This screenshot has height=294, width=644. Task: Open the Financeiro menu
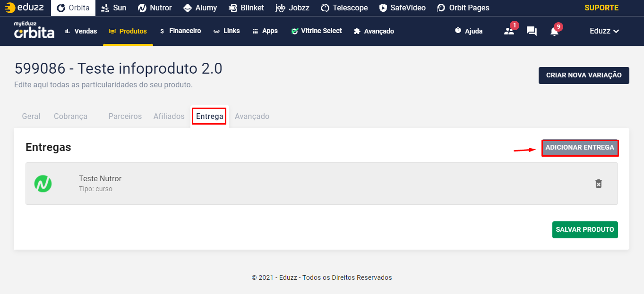pos(180,31)
